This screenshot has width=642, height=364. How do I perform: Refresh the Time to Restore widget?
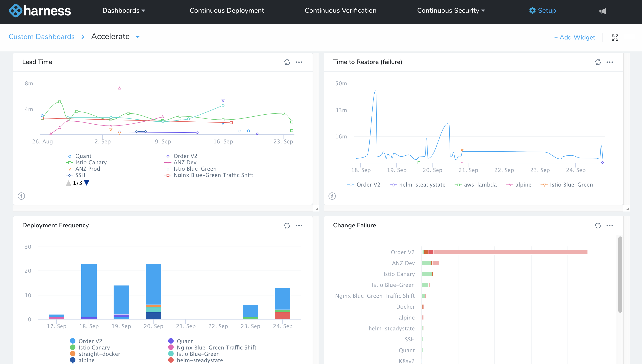coord(598,62)
